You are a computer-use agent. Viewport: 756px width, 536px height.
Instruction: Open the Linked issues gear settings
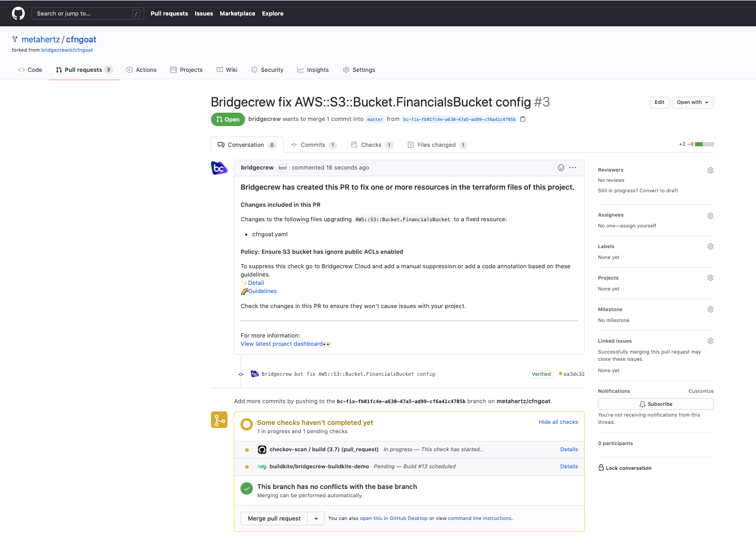[x=710, y=341]
